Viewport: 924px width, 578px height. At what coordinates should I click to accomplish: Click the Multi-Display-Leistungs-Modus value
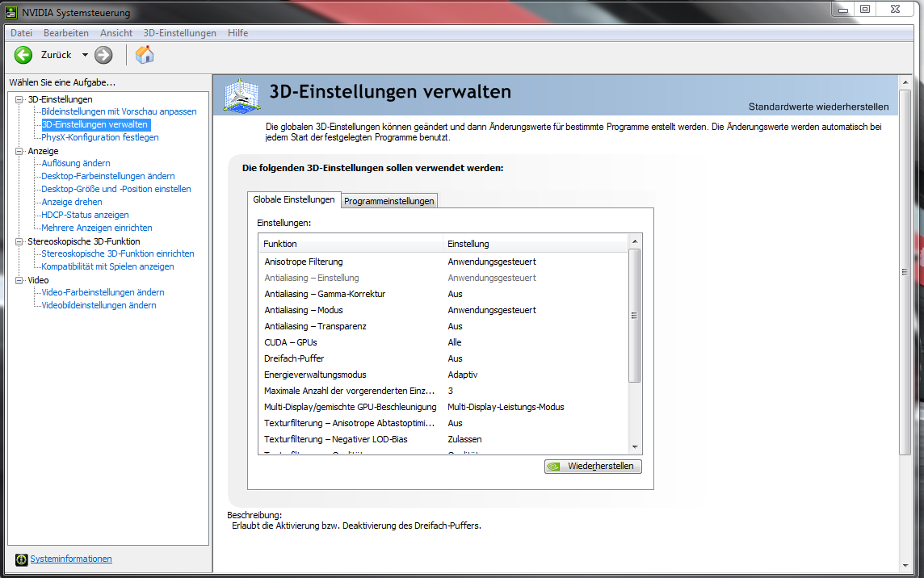point(506,407)
